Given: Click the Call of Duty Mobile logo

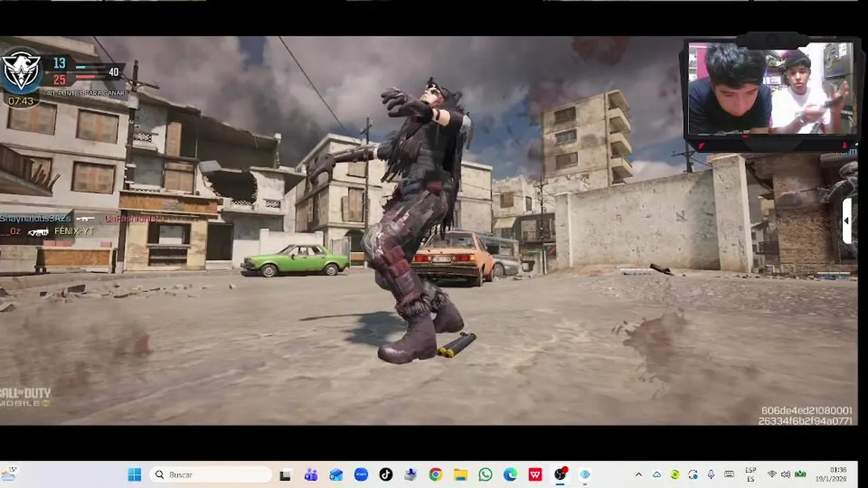Looking at the screenshot, I should tap(25, 397).
